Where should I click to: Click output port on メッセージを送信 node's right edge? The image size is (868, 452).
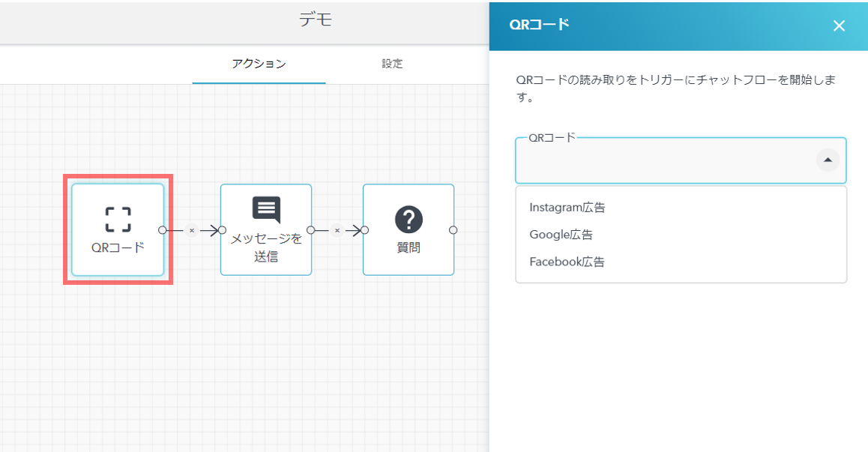pyautogui.click(x=311, y=230)
